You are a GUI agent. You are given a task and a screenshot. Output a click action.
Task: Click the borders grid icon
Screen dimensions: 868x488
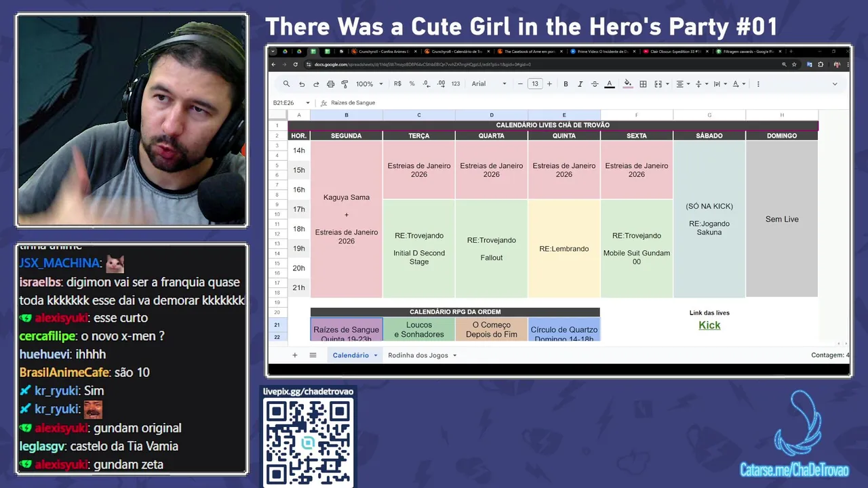(643, 84)
